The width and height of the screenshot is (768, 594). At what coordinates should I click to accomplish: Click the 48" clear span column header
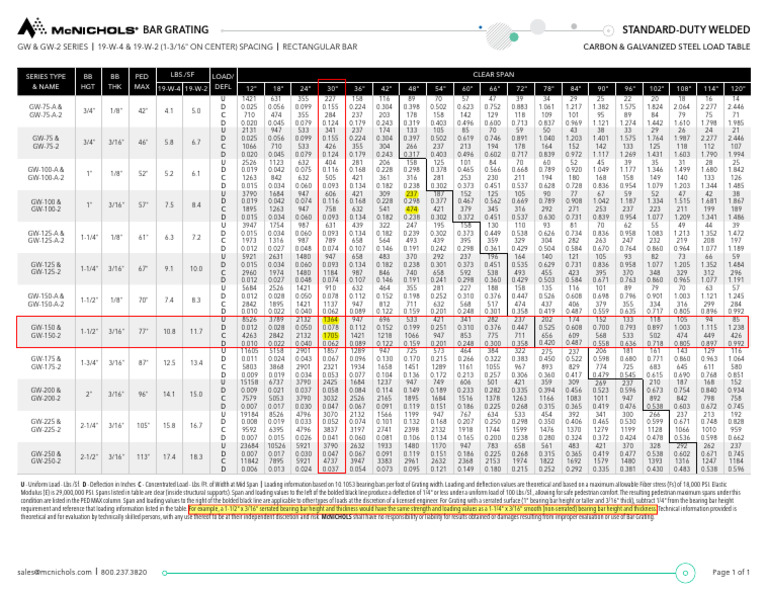coord(413,89)
